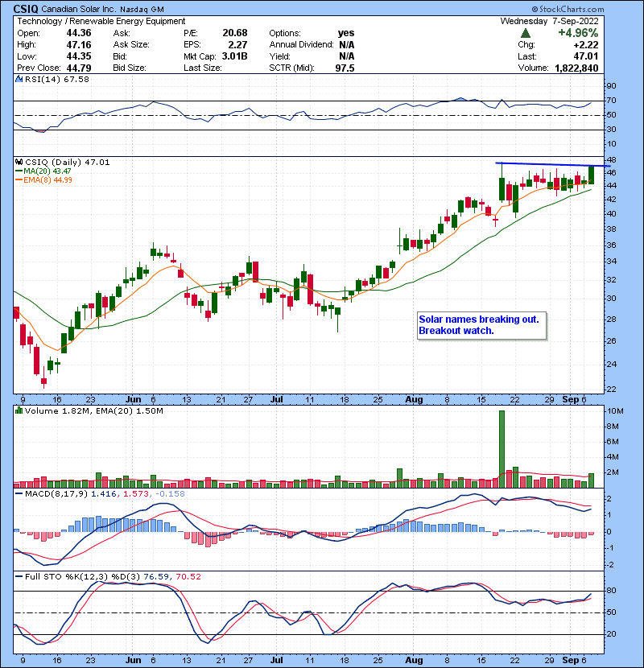Click the RSI(14) legend marker
This screenshot has width=644, height=668.
click(x=19, y=80)
